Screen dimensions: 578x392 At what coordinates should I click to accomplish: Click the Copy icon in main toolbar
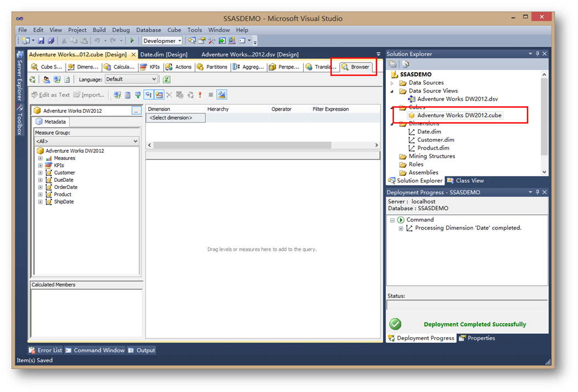(x=74, y=41)
